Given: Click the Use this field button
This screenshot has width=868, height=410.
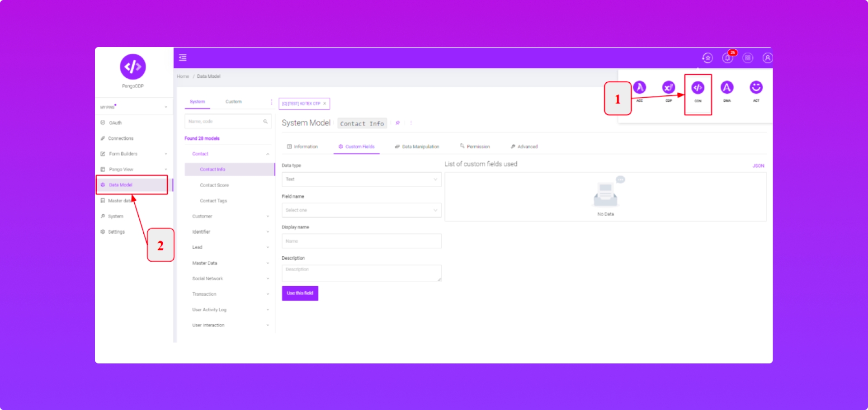Looking at the screenshot, I should [x=300, y=293].
